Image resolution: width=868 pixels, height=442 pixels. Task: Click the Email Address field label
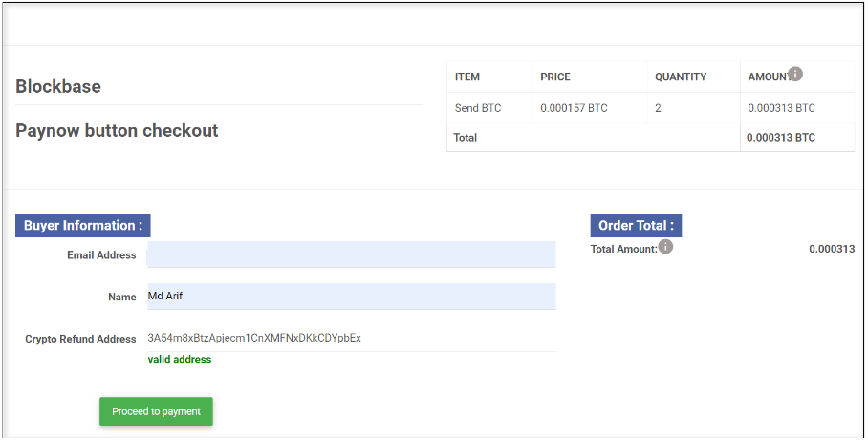coord(101,255)
